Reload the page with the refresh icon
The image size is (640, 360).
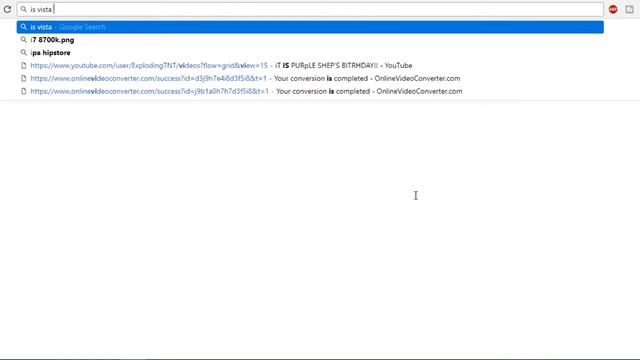[x=7, y=9]
